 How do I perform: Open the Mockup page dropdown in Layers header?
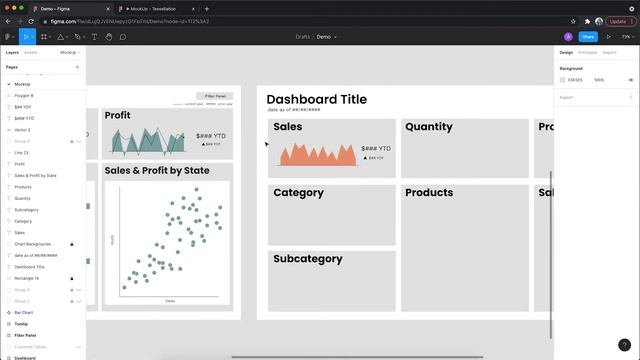click(70, 53)
